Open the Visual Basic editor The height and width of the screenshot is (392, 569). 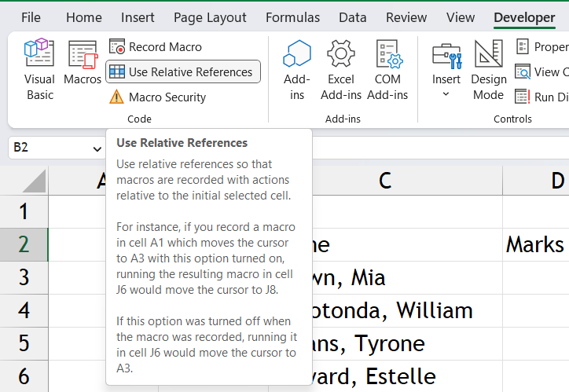pos(39,69)
